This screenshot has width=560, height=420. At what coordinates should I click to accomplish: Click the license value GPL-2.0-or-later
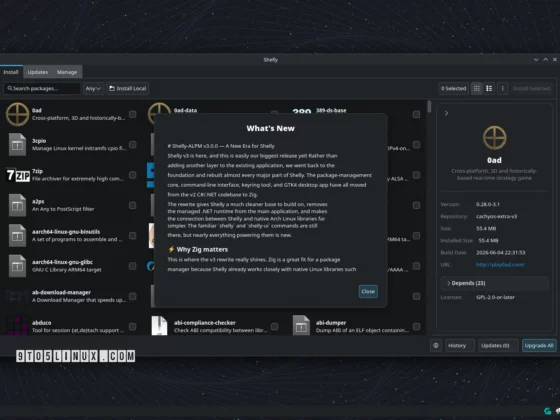click(x=495, y=297)
